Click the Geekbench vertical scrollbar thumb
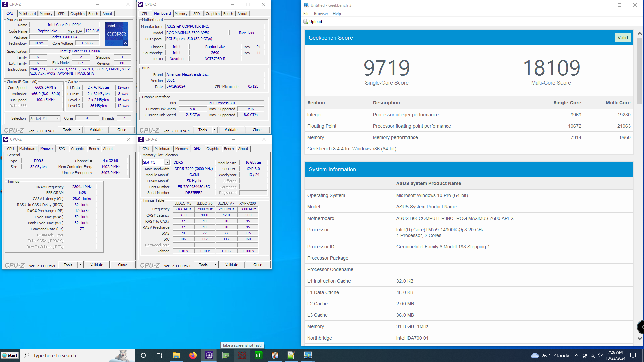The width and height of the screenshot is (644, 362). (x=640, y=70)
